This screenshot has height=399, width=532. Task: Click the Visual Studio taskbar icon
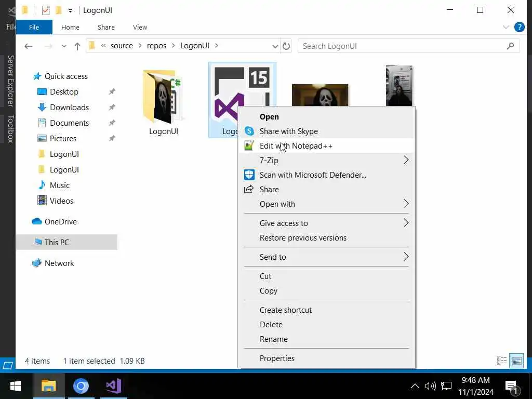(x=113, y=386)
